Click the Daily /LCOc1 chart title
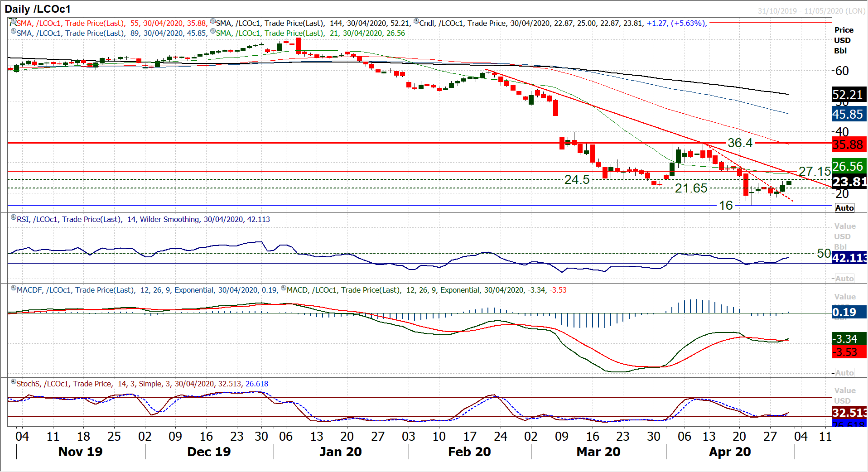 (38, 9)
